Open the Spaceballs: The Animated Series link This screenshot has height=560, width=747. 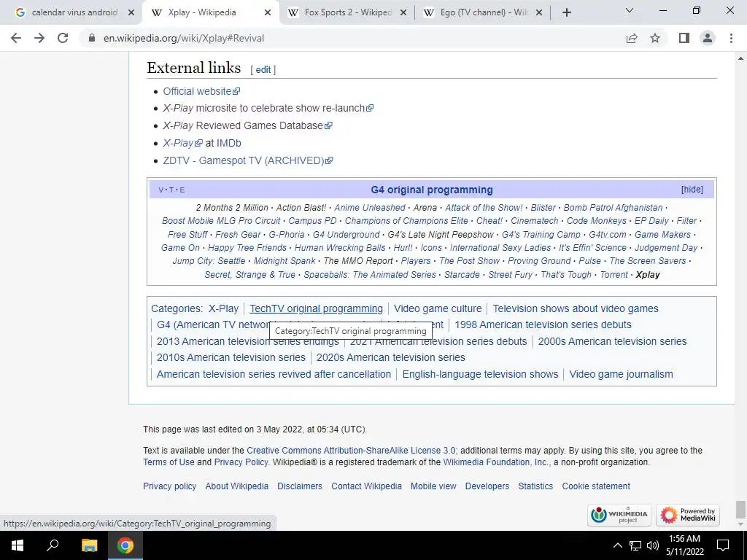coord(370,275)
